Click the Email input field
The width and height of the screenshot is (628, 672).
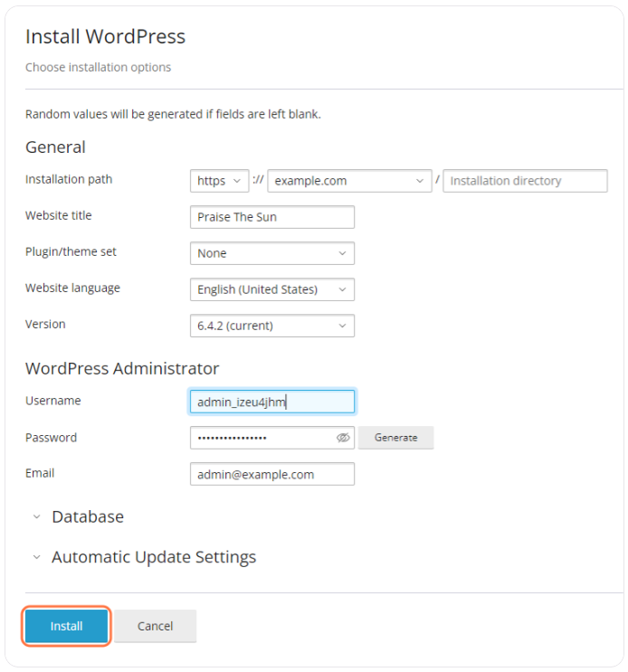[272, 474]
